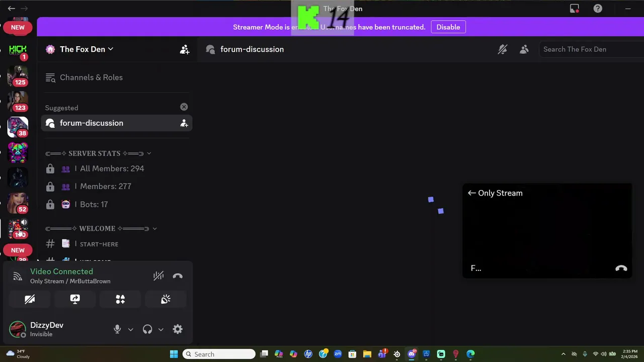Open Microsoft Edge on the taskbar
The width and height of the screenshot is (644, 362).
(x=470, y=354)
